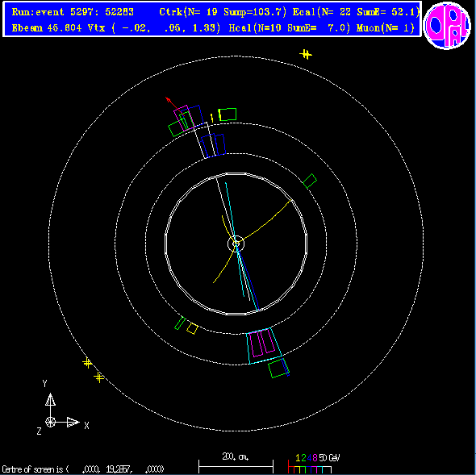Click the small beam-pipe circle at center

coord(236,244)
